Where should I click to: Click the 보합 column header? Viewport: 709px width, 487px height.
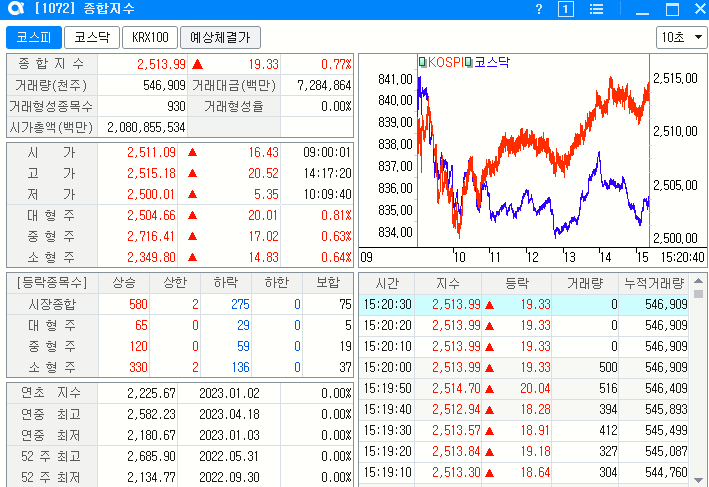(328, 283)
